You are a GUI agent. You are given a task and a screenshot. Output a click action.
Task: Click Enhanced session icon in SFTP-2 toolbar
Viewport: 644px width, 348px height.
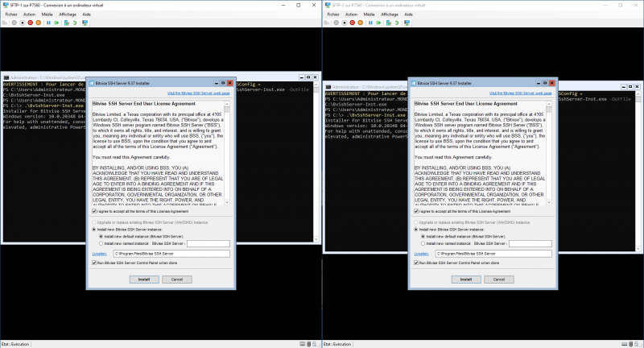(407, 23)
